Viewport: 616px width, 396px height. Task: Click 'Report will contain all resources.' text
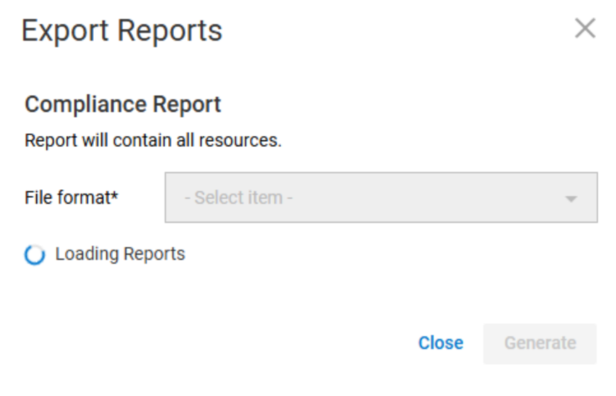point(153,140)
